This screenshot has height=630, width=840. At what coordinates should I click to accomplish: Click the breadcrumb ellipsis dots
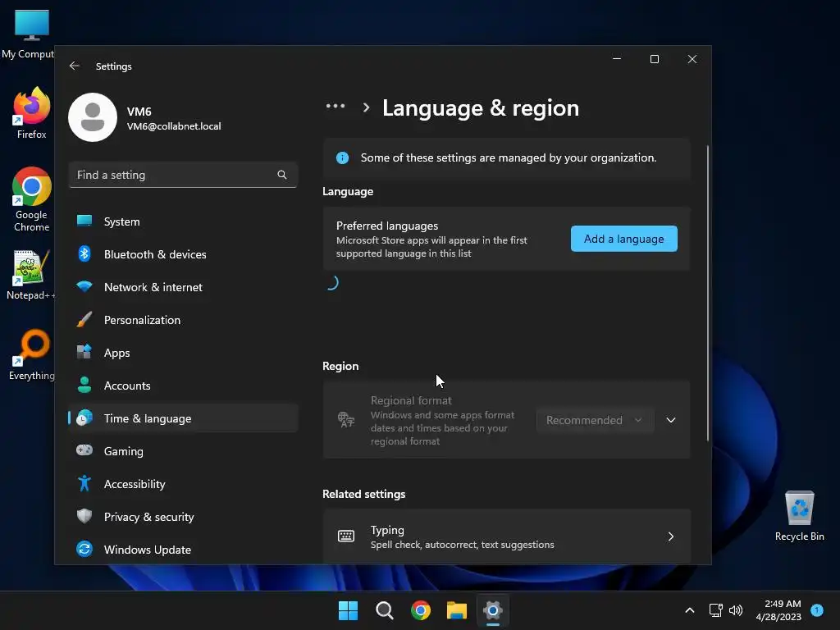tap(336, 106)
